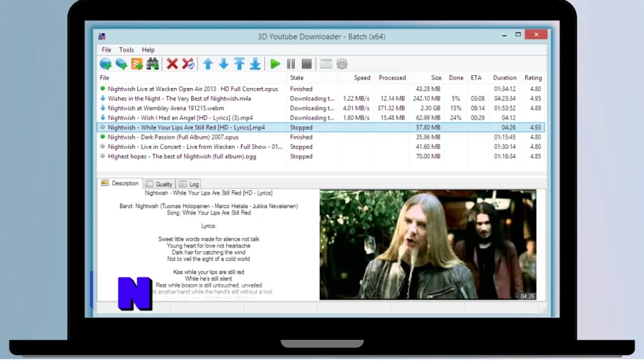Select HIghest hopes full album ogg row

click(x=321, y=156)
